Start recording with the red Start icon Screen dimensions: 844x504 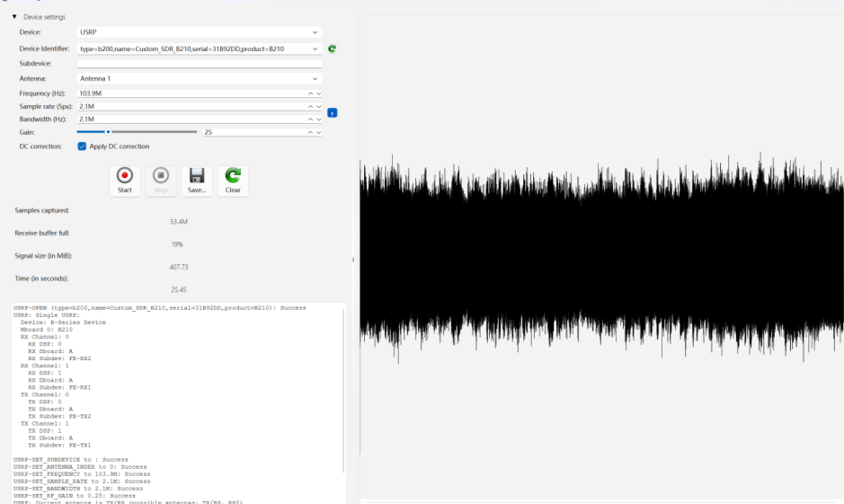[124, 181]
